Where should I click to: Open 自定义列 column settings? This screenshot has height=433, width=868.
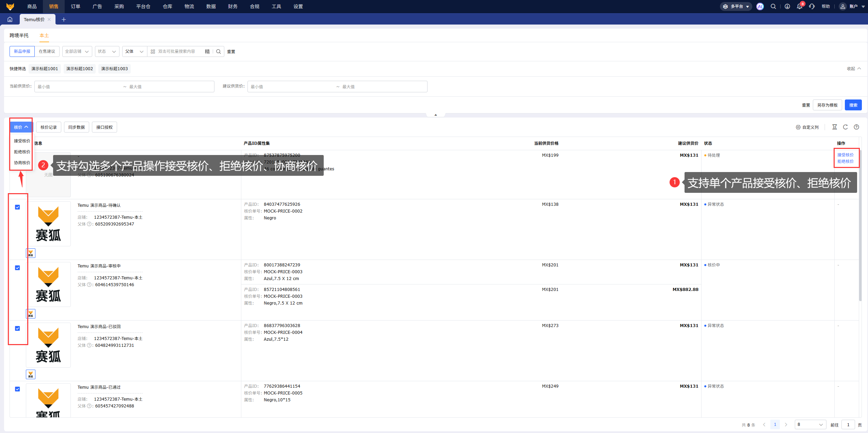coord(807,127)
